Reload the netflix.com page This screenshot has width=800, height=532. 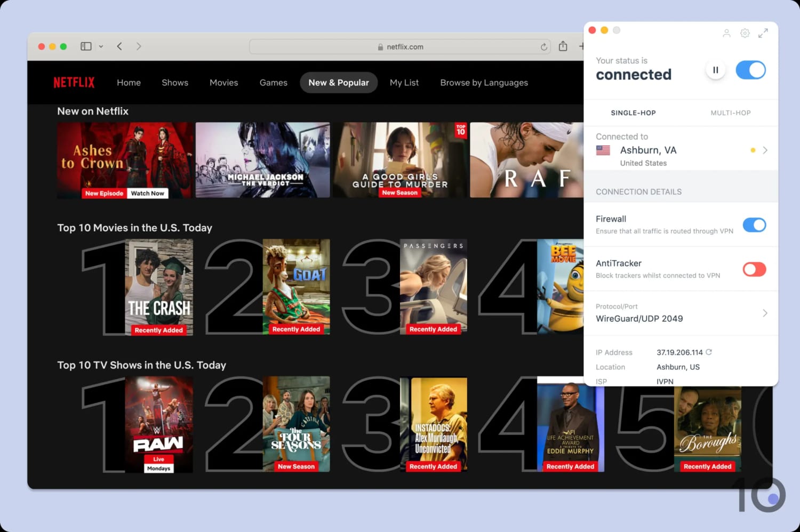pos(544,47)
